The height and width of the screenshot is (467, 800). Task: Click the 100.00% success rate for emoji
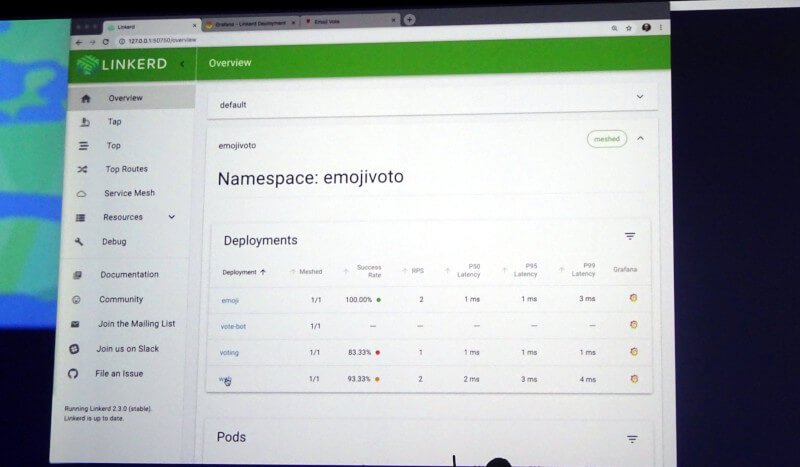click(x=359, y=300)
